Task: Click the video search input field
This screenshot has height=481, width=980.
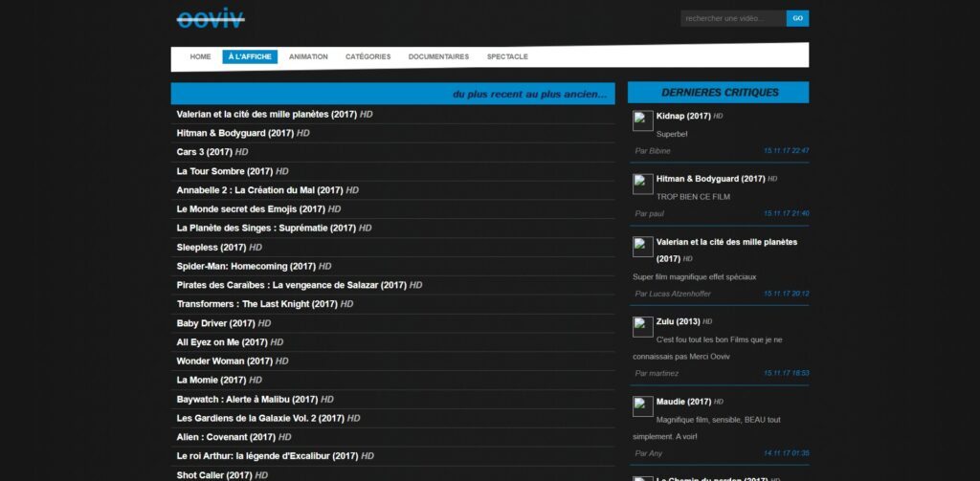Action: click(733, 18)
